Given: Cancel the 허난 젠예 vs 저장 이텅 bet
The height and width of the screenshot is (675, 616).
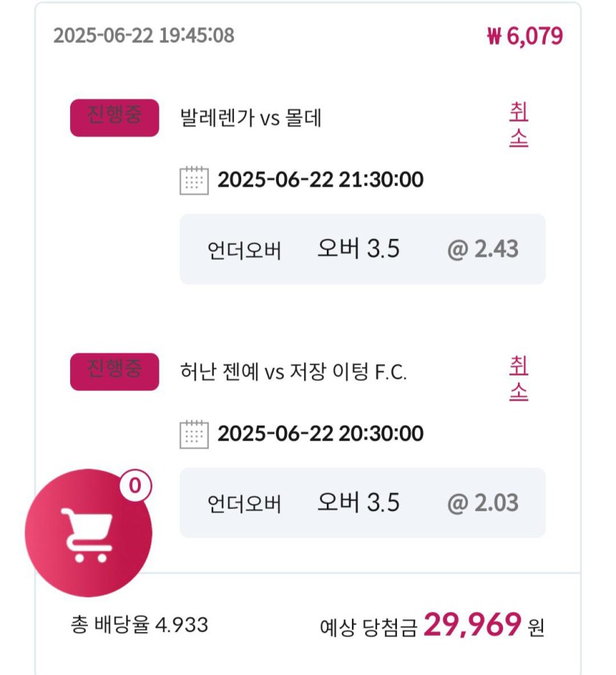Looking at the screenshot, I should (x=519, y=379).
